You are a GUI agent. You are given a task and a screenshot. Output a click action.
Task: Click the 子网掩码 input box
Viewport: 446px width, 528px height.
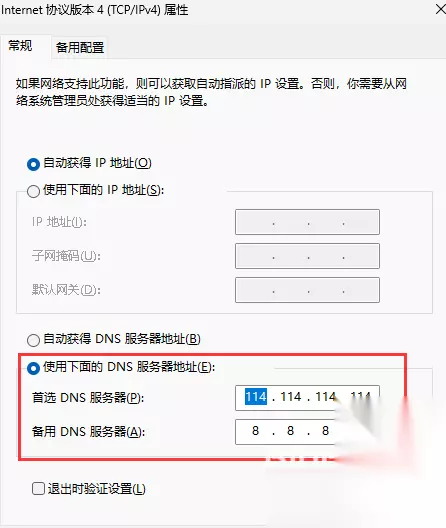pyautogui.click(x=307, y=256)
